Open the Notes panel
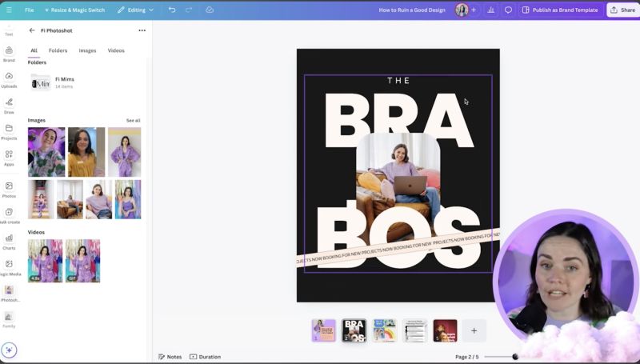Viewport: 640px width, 364px height. pyautogui.click(x=170, y=357)
